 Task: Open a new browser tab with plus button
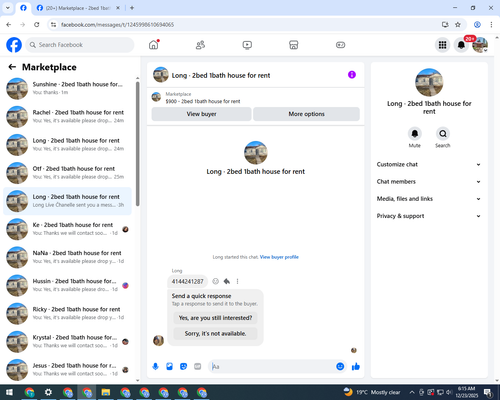click(x=132, y=8)
